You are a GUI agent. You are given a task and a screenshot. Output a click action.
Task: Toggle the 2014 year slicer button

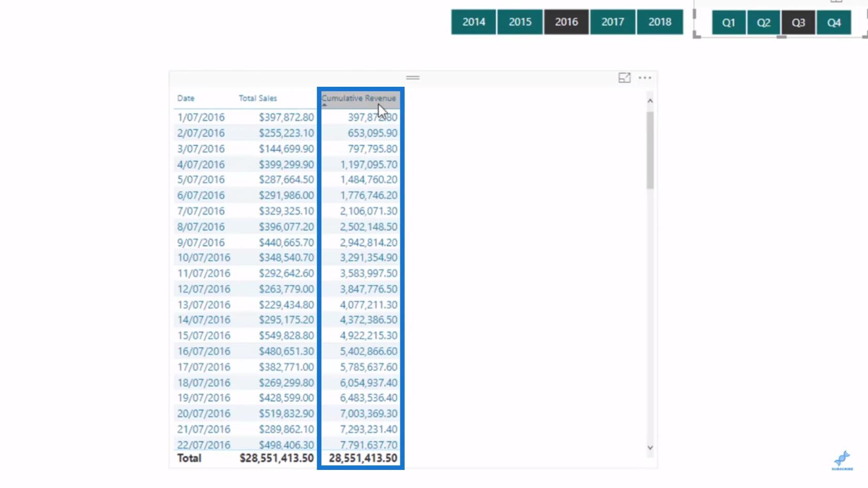coord(473,22)
